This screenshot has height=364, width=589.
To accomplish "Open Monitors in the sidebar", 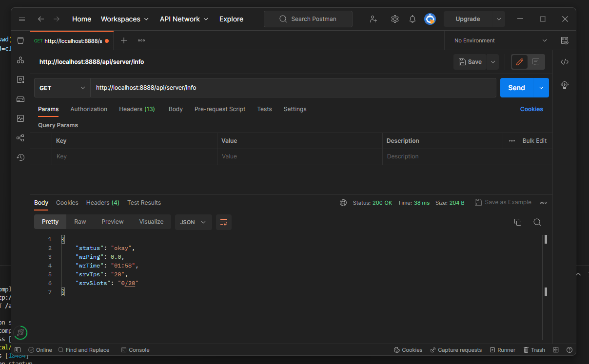I will click(20, 118).
